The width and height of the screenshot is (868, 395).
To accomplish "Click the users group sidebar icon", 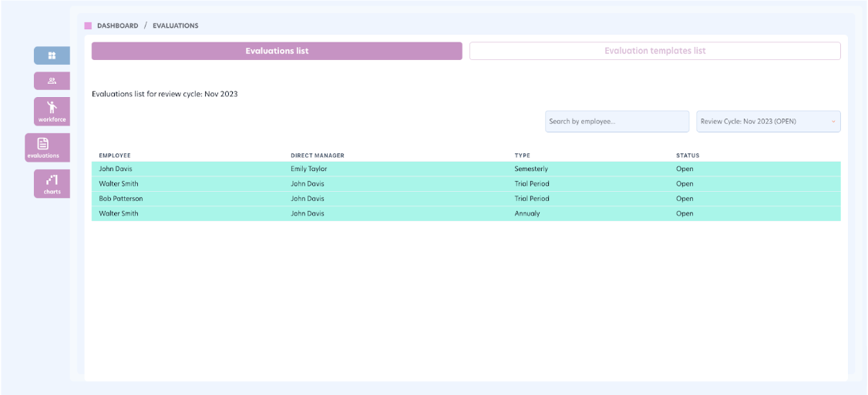I will 52,81.
